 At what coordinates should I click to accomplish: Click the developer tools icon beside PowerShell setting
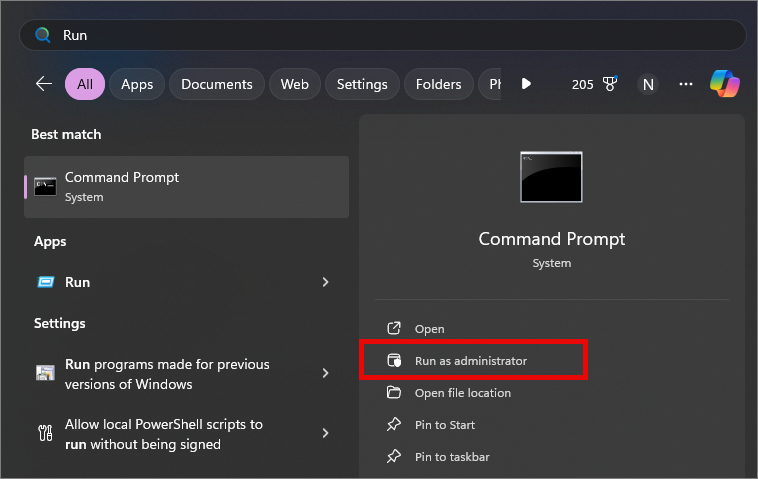point(45,433)
